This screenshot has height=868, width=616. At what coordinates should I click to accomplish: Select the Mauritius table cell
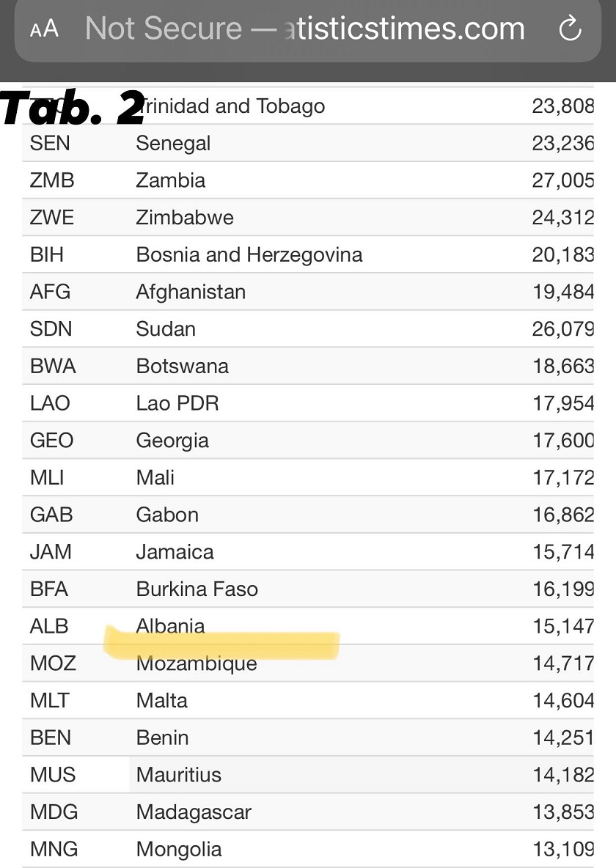[x=179, y=774]
